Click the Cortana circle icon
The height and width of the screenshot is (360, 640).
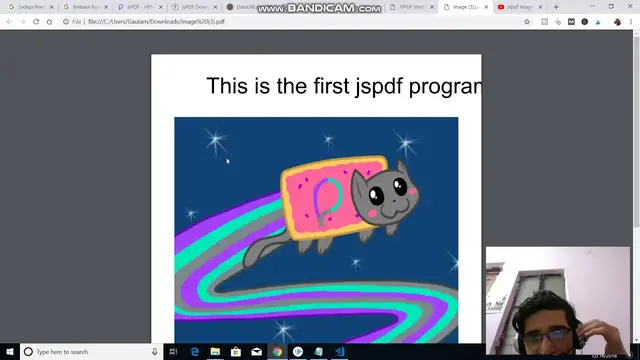click(28, 351)
